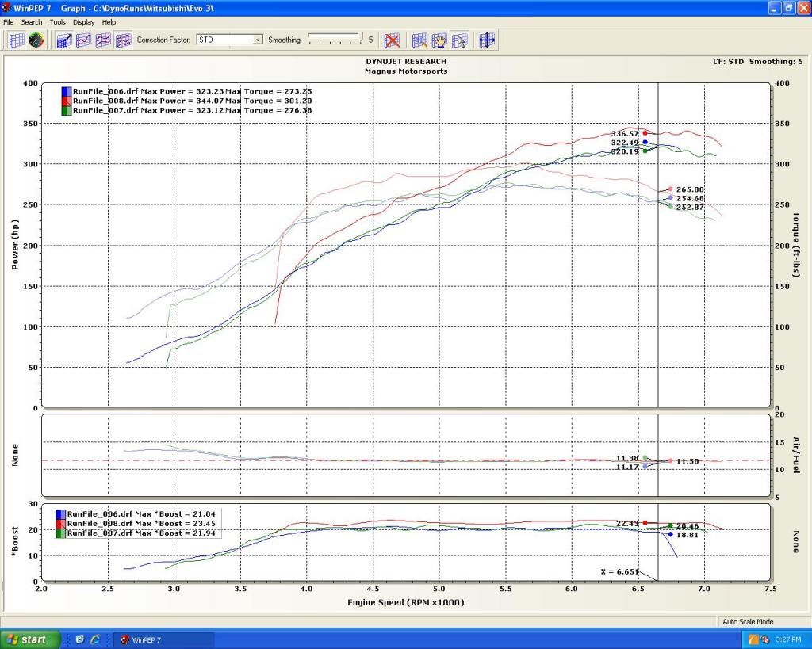Screen dimensions: 812x649
Task: Activate the cursor pointer graph tool
Action: (459, 40)
